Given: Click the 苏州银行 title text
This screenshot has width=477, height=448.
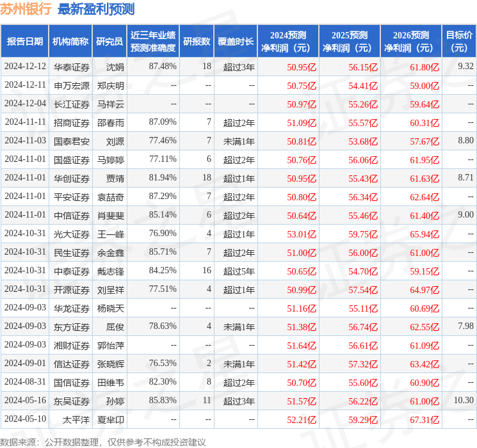Looking at the screenshot, I should (26, 9).
